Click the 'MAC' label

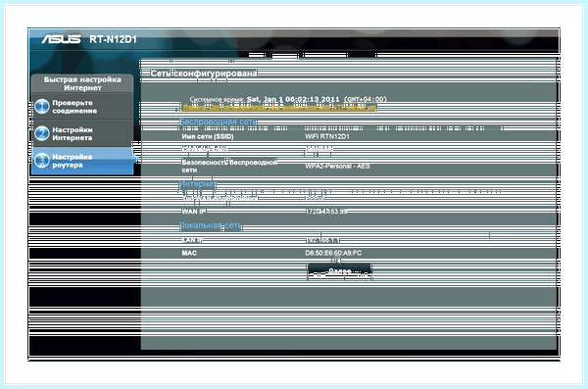189,253
